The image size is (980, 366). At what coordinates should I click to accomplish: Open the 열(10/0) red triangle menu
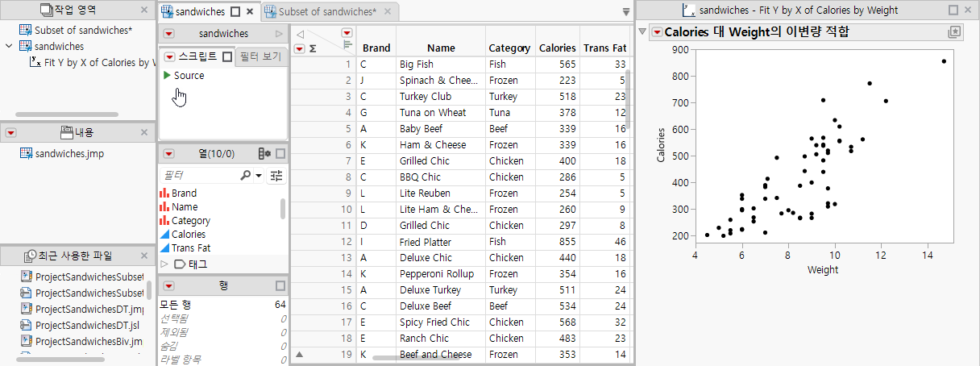coord(168,153)
